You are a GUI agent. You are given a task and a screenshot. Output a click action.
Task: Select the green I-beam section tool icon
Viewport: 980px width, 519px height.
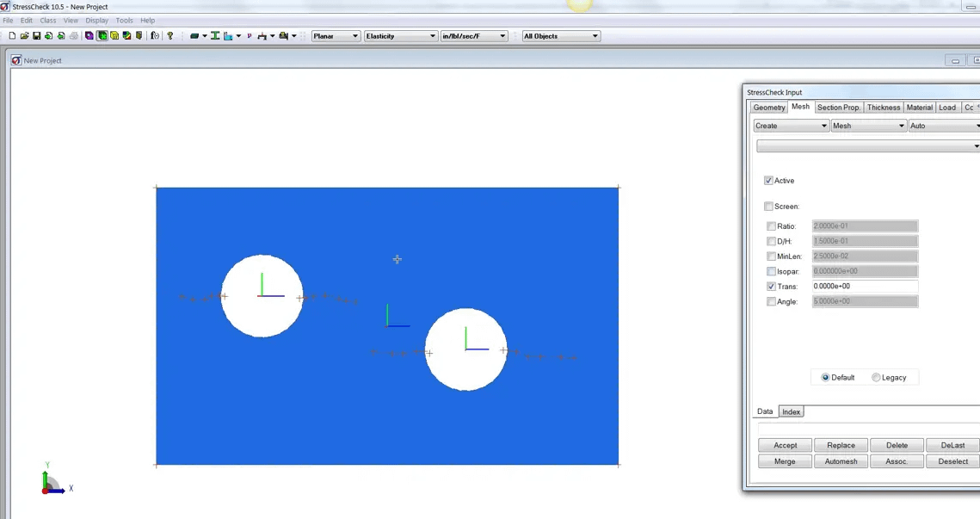point(215,36)
